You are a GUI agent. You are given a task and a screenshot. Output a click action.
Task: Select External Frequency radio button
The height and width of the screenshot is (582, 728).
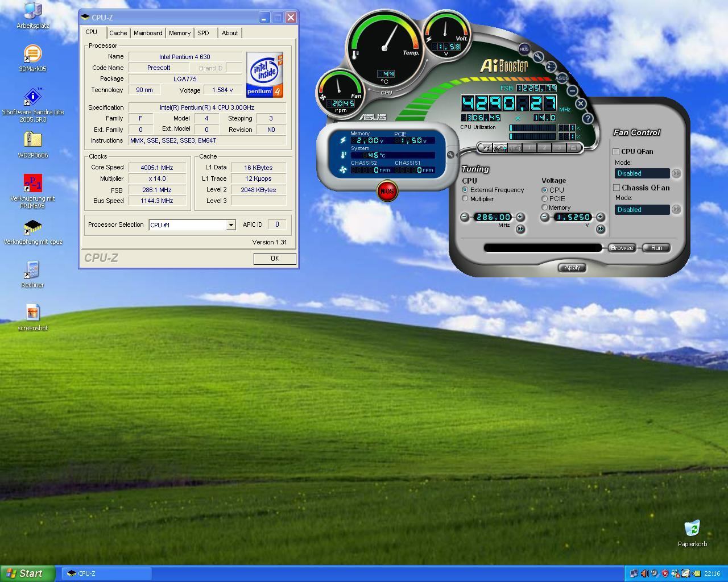[465, 190]
